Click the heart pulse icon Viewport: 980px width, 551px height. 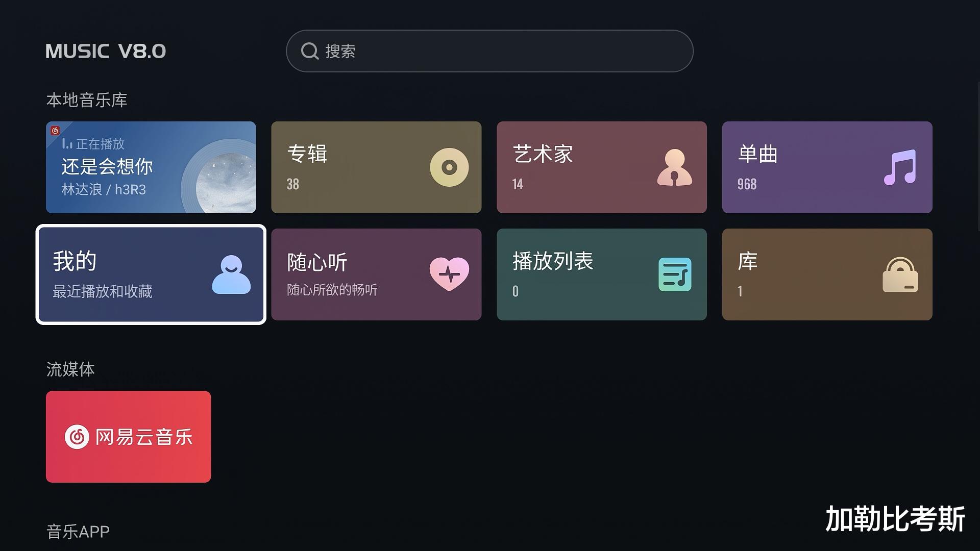point(449,274)
